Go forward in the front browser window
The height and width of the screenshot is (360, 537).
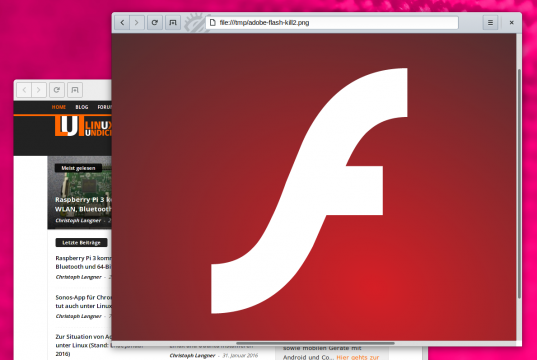136,23
